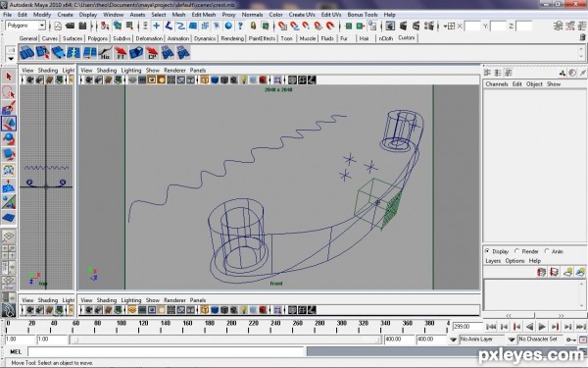Screen dimensions: 588x368
Task: Open the Render View window icon
Action: [x=390, y=26]
